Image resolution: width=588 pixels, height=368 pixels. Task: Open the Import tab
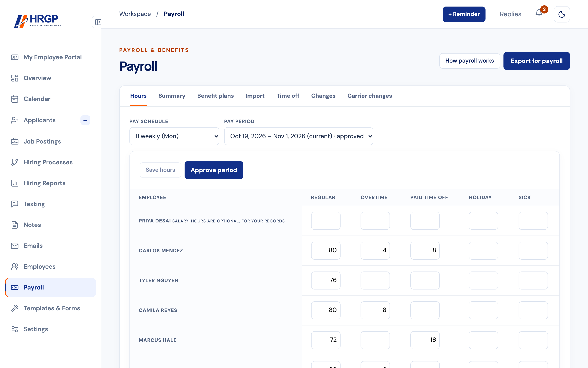pos(255,96)
